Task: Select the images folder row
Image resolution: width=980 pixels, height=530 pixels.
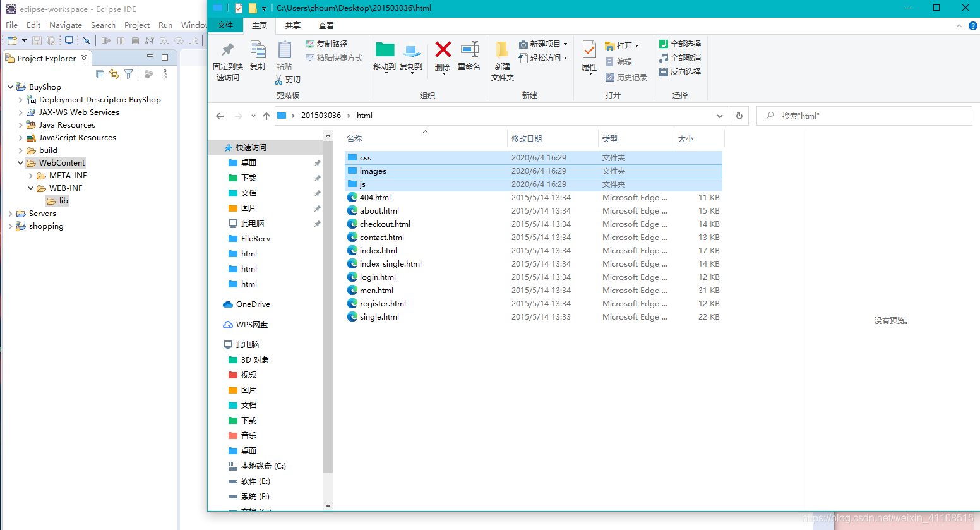Action: tap(533, 171)
